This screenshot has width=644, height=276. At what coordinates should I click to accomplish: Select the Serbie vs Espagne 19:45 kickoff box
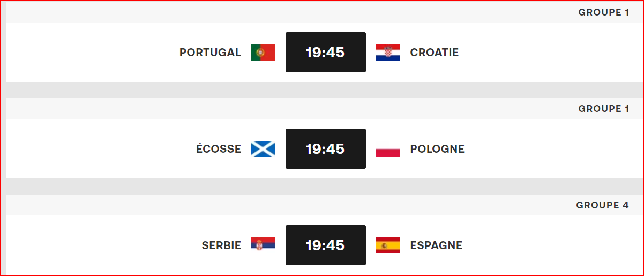click(326, 245)
